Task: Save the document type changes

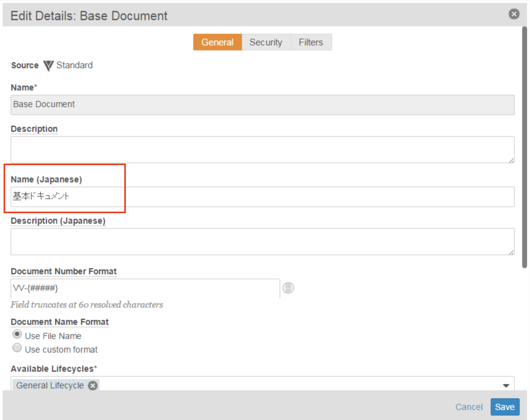Action: tap(505, 407)
